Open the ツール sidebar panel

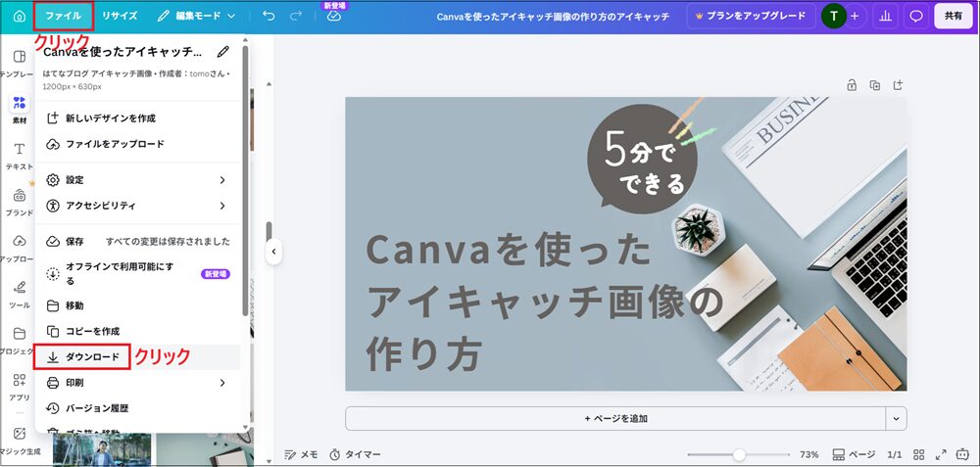click(x=19, y=294)
